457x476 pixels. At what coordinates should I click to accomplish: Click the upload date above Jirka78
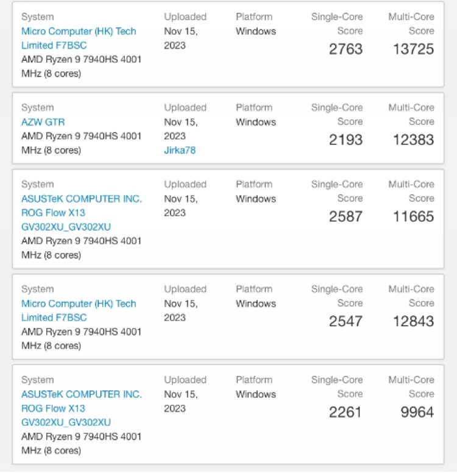tap(180, 129)
